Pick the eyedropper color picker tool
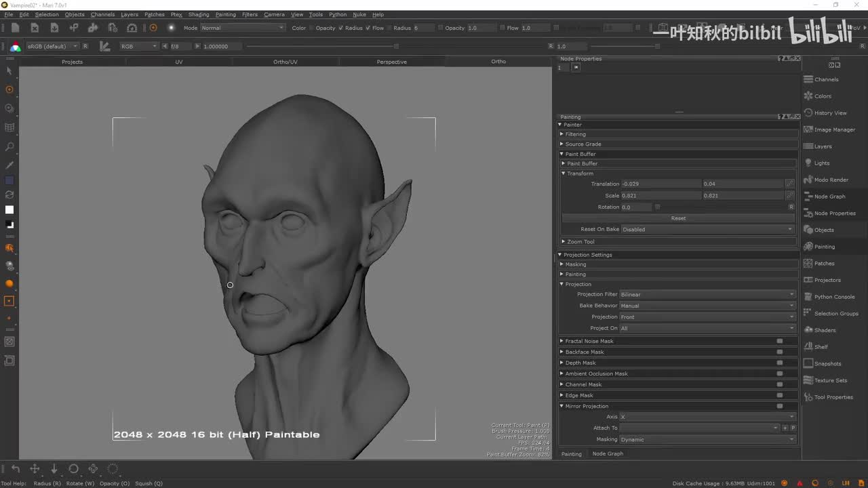This screenshot has height=488, width=868. tap(9, 165)
